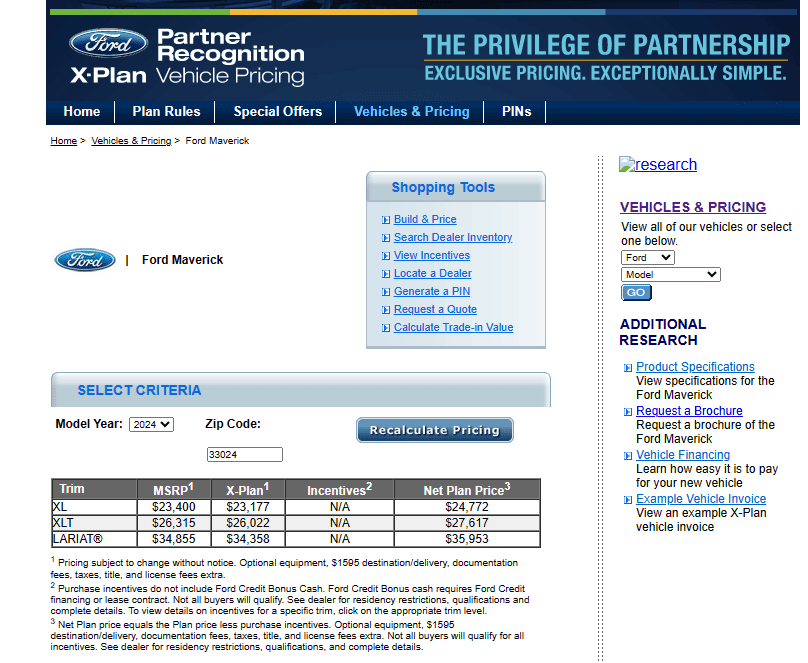This screenshot has width=808, height=663.
Task: Open the Request a Quote link
Action: [x=435, y=310]
